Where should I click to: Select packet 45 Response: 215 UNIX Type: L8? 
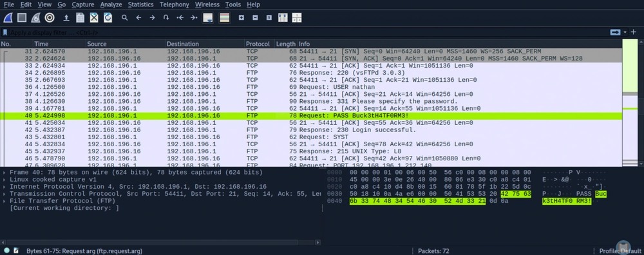[x=311, y=151]
